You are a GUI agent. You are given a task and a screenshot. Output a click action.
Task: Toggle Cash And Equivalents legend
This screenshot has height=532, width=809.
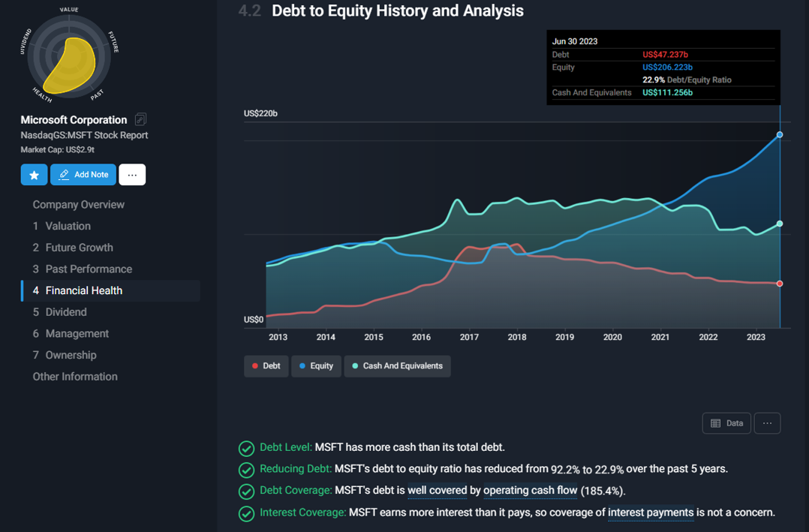pyautogui.click(x=397, y=366)
